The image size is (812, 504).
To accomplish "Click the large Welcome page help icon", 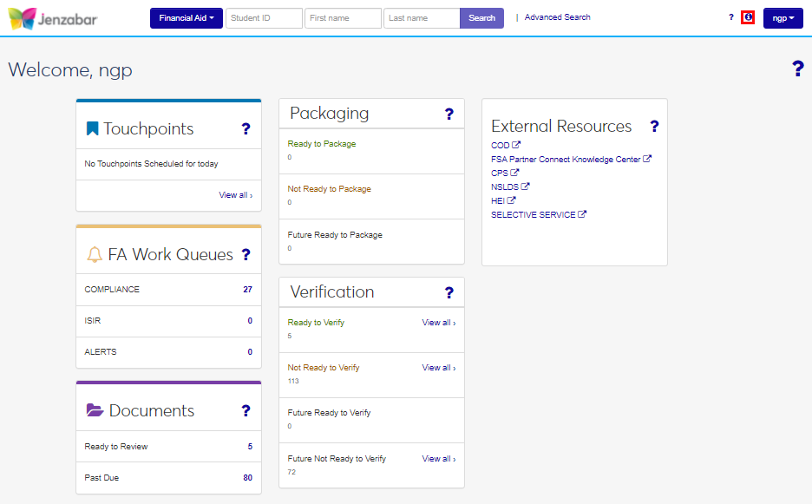I will 797,69.
